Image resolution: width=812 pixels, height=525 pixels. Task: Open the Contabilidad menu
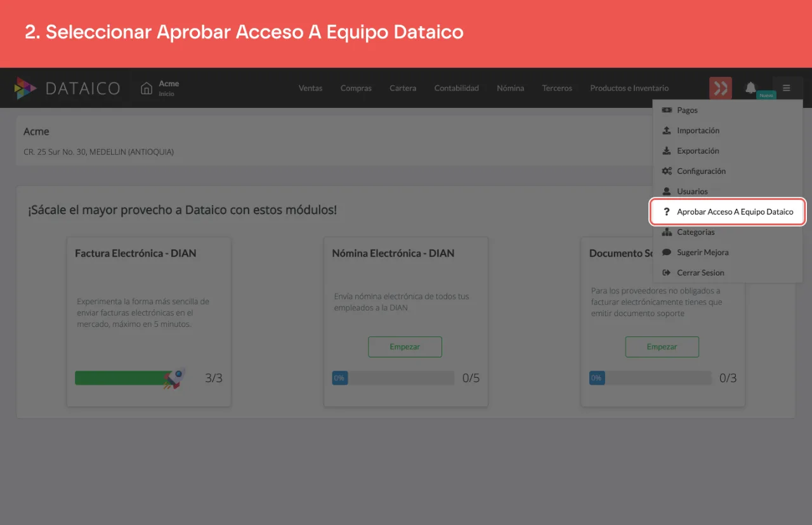pyautogui.click(x=457, y=88)
